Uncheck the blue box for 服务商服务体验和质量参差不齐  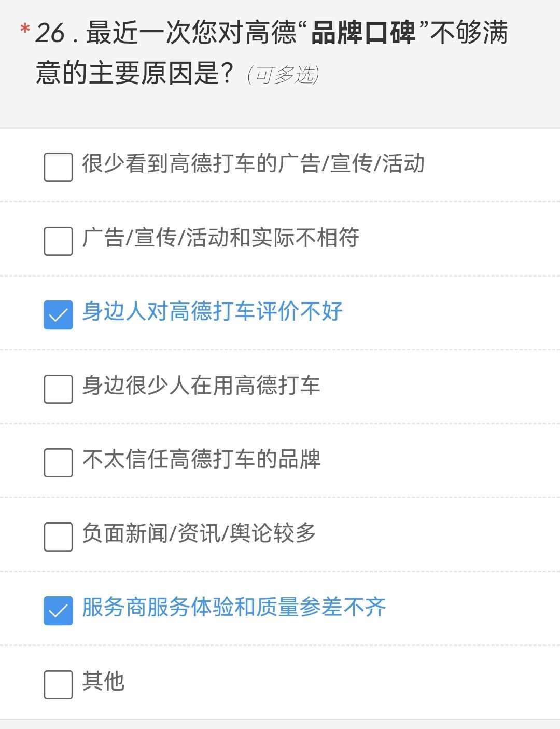[58, 611]
